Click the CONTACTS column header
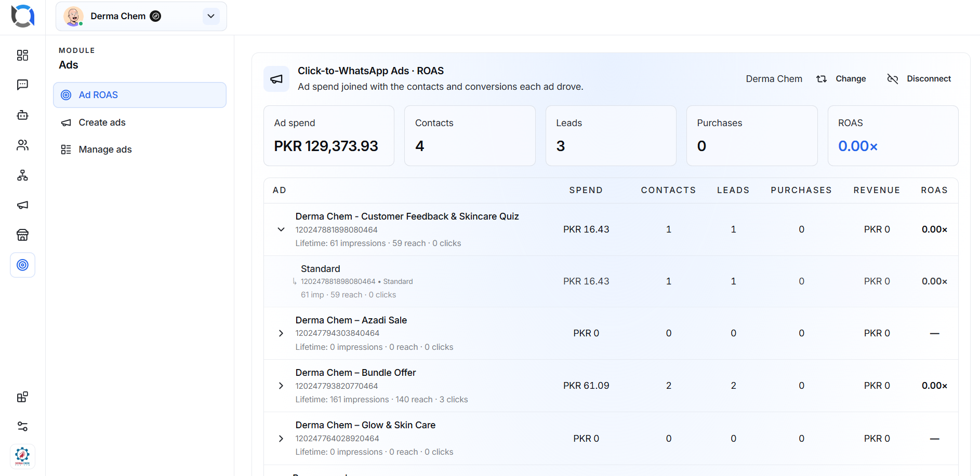980x476 pixels. pos(668,190)
